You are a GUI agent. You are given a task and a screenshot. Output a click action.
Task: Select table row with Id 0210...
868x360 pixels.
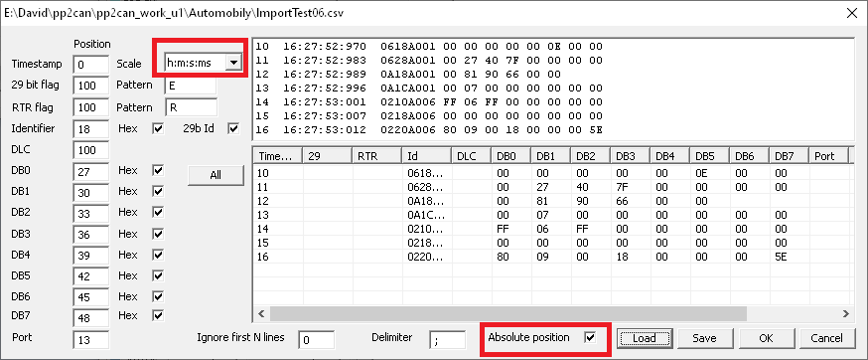(x=552, y=229)
